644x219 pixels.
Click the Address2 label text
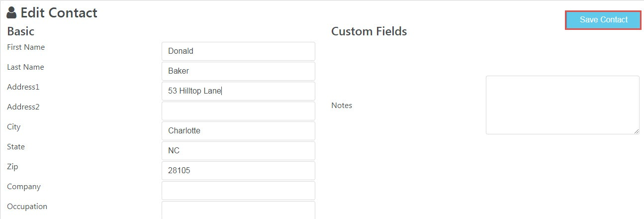[x=23, y=107]
